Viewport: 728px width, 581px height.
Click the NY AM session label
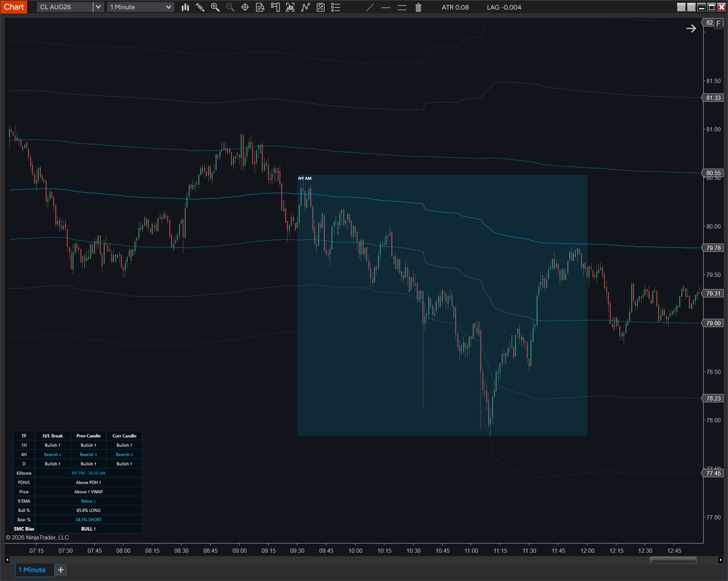305,178
